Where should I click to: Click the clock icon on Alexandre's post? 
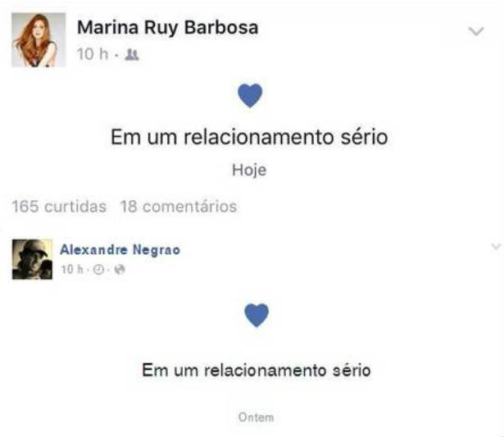(x=98, y=270)
